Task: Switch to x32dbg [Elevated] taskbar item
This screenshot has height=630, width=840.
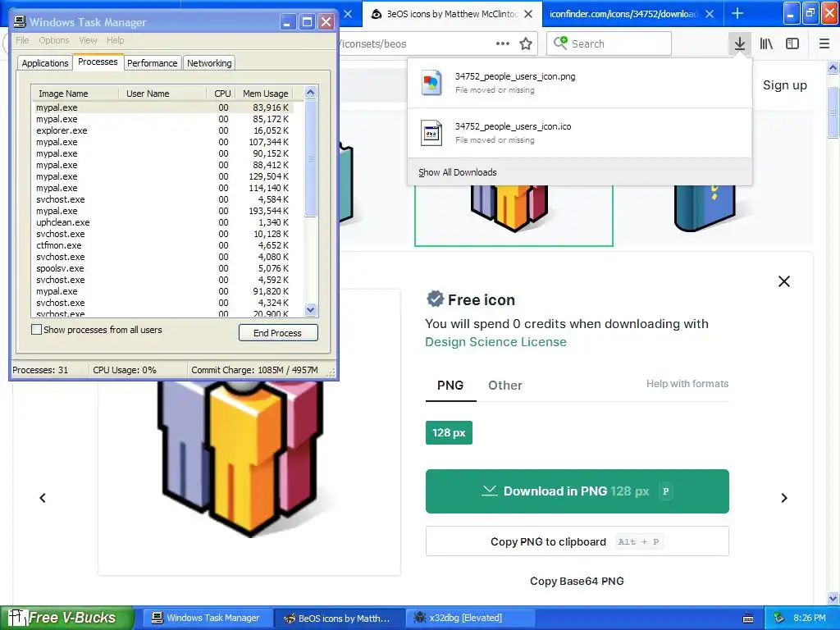Action: 470,619
